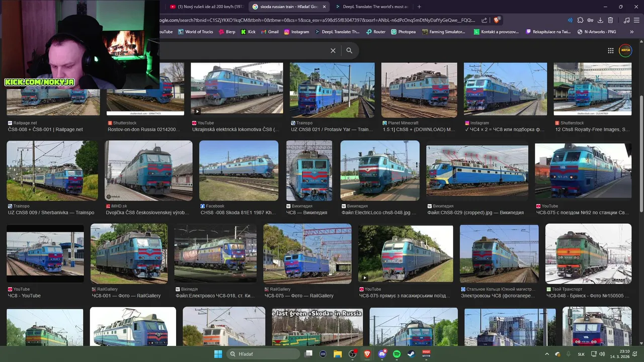The height and width of the screenshot is (362, 644).
Task: Open Voicemeeter from the taskbar
Action: click(426, 354)
